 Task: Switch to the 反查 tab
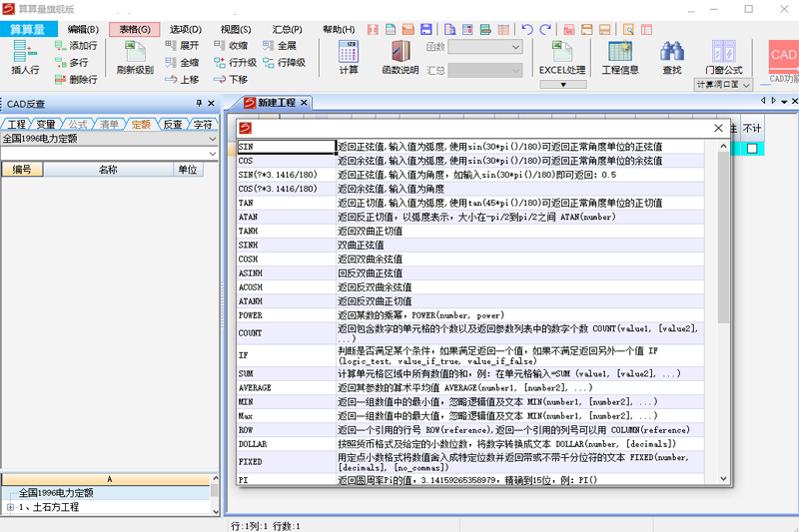[x=173, y=125]
